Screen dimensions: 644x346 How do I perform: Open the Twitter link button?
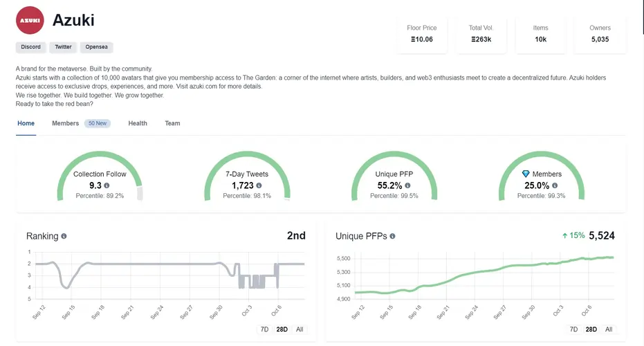(63, 47)
